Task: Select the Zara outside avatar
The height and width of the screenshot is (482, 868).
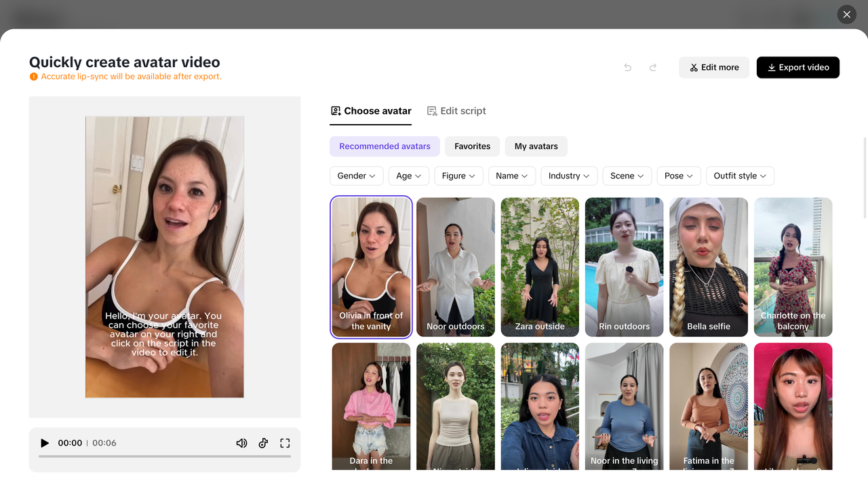Action: (x=540, y=267)
